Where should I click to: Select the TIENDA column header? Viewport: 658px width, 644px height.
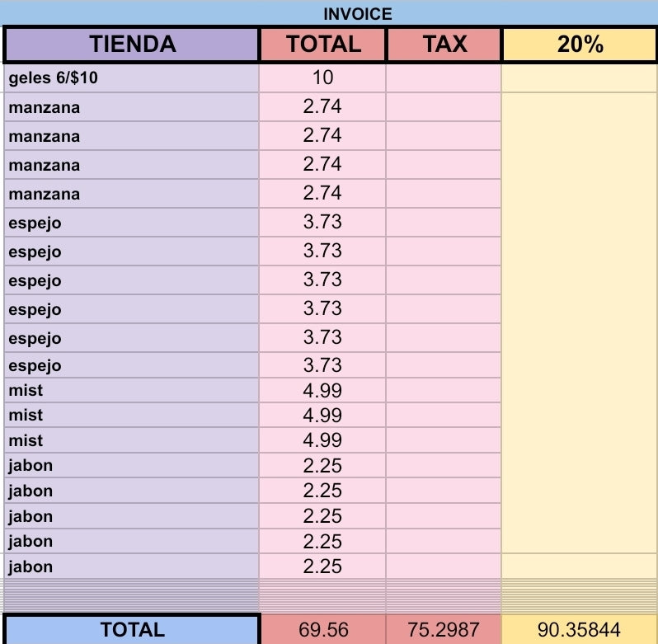[132, 45]
